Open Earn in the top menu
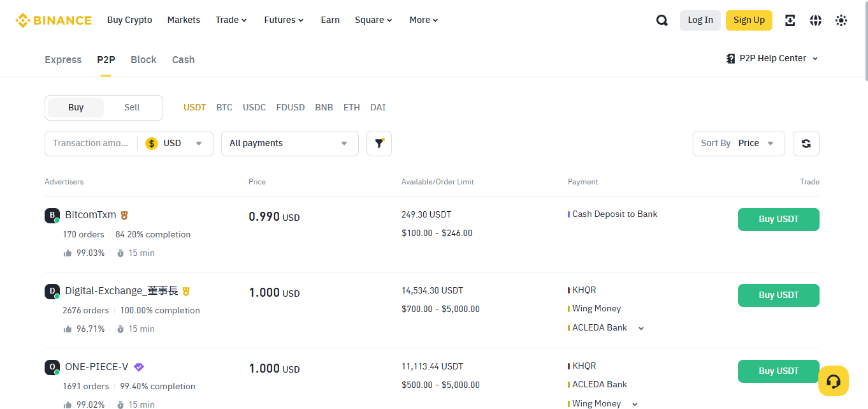The width and height of the screenshot is (868, 409). (330, 20)
